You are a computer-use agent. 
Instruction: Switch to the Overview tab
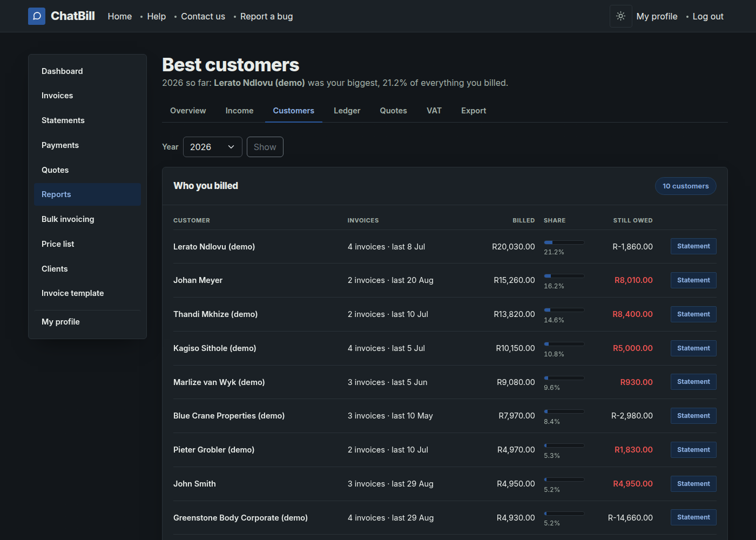click(x=188, y=111)
